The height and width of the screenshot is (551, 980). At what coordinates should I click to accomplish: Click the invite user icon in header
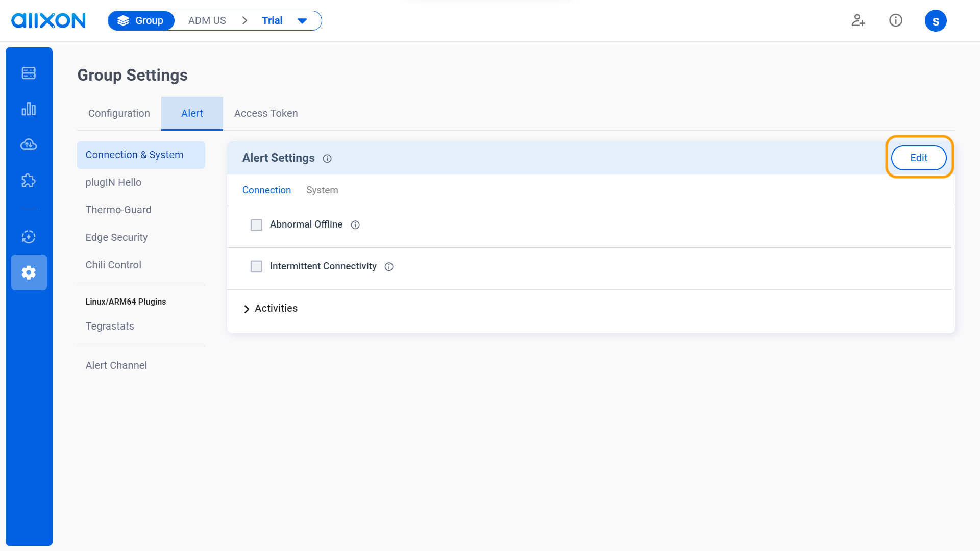(x=858, y=20)
